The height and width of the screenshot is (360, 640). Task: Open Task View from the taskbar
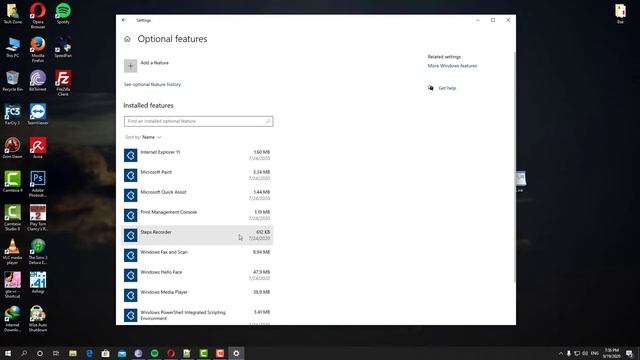click(56, 353)
